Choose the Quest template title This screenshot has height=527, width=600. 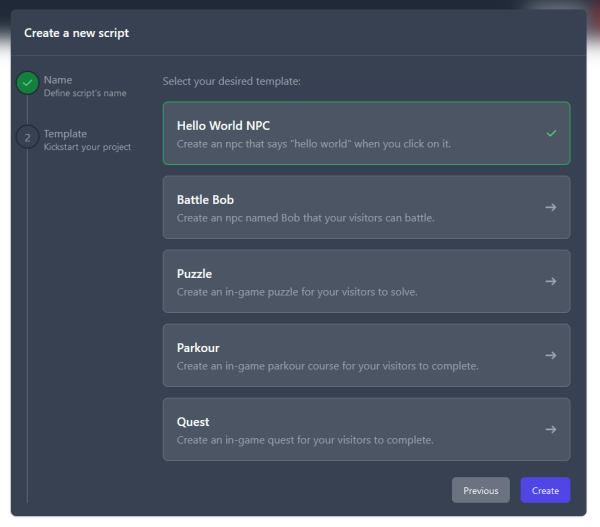pyautogui.click(x=193, y=422)
